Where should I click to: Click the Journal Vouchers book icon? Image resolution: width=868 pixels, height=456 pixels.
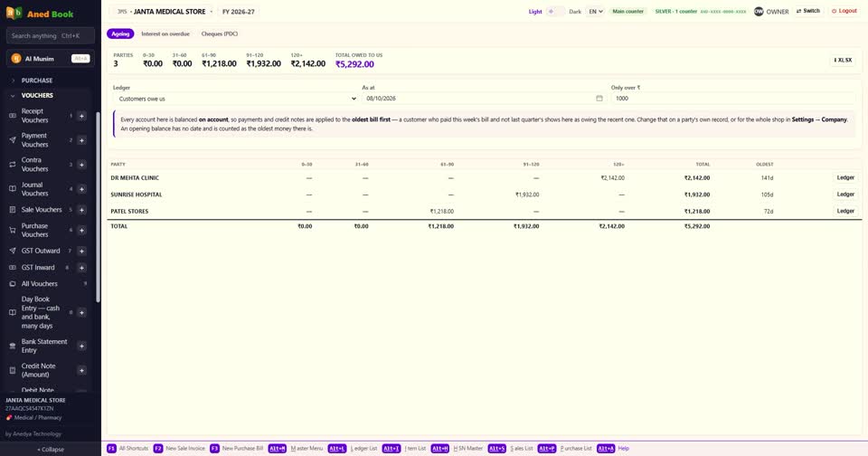[x=13, y=189]
